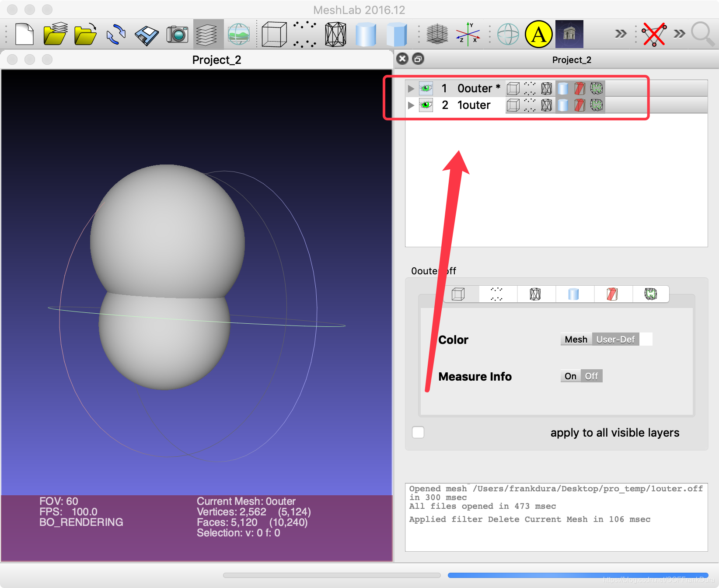Toggle selected faces for 0outer layer
Viewport: 719px width, 588px height.
(579, 88)
